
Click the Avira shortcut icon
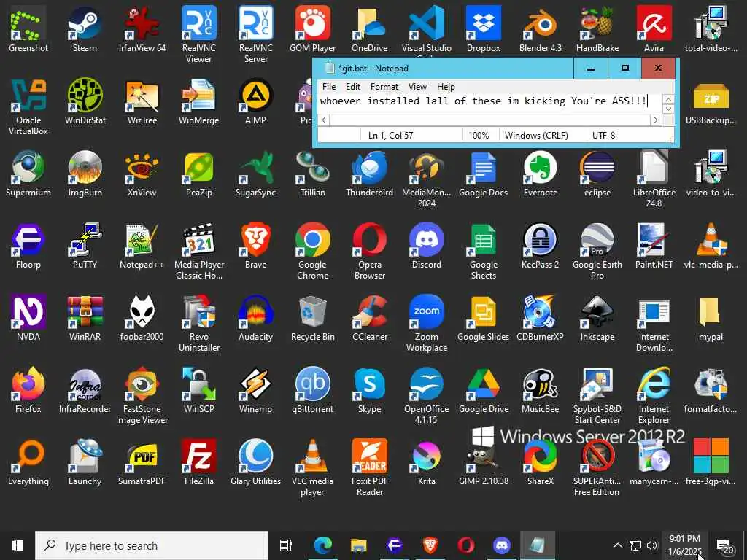pyautogui.click(x=654, y=28)
